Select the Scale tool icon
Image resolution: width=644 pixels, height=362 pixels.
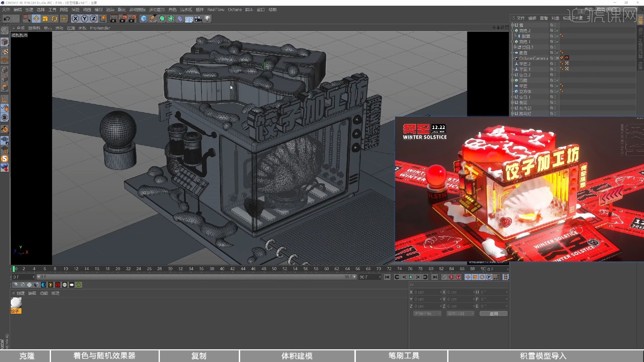[x=45, y=19]
